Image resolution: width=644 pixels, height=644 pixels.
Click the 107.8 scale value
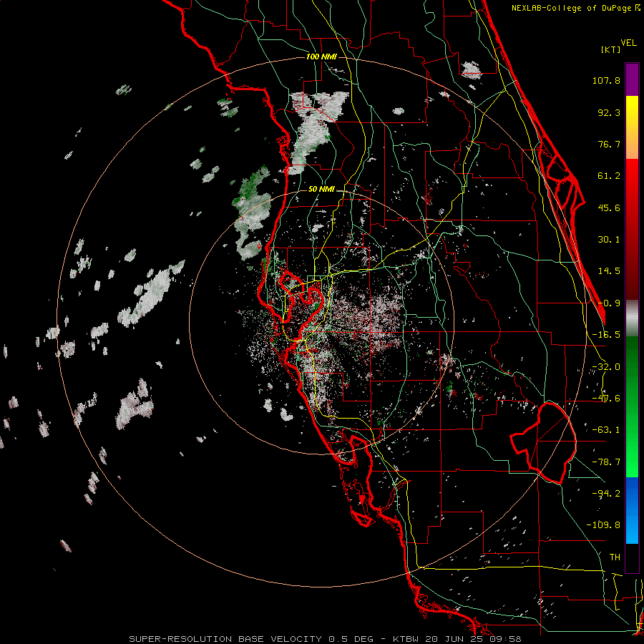606,80
